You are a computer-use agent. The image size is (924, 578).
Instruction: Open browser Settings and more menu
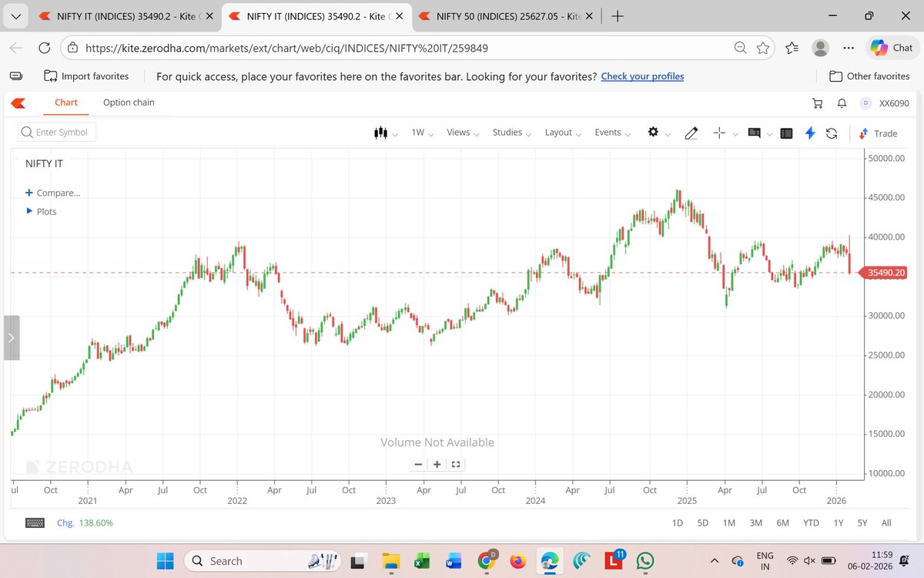849,48
